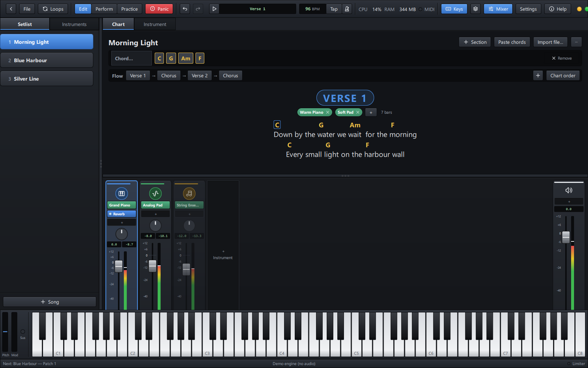The height and width of the screenshot is (368, 588).
Task: Remove the Warm Piano tag
Action: point(327,112)
